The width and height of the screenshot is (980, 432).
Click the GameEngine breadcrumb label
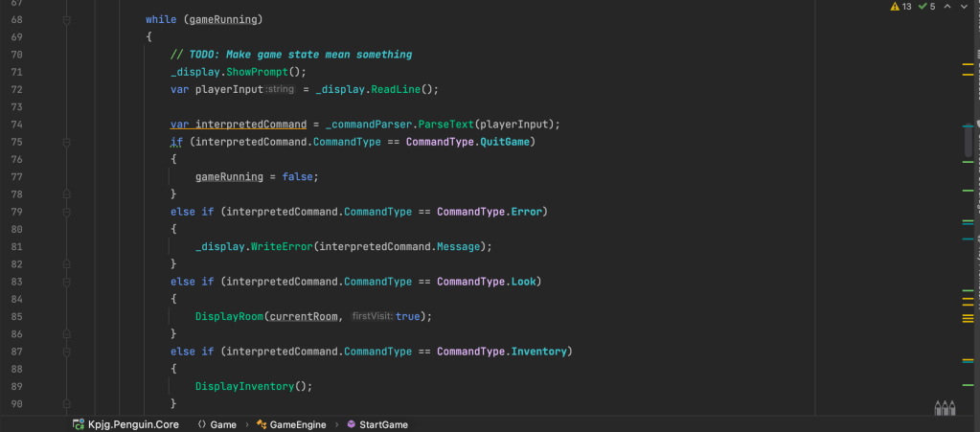(299, 424)
